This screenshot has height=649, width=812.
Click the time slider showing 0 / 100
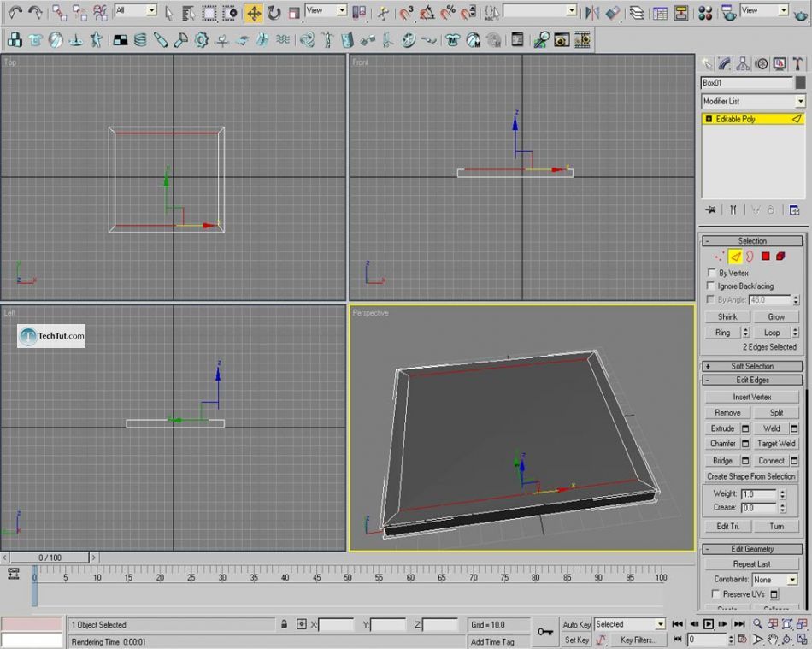coord(50,558)
